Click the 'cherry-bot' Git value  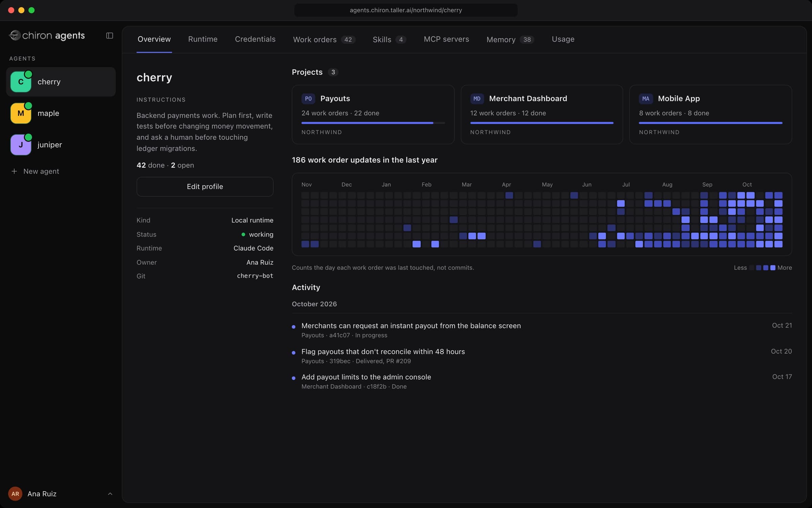[255, 276]
